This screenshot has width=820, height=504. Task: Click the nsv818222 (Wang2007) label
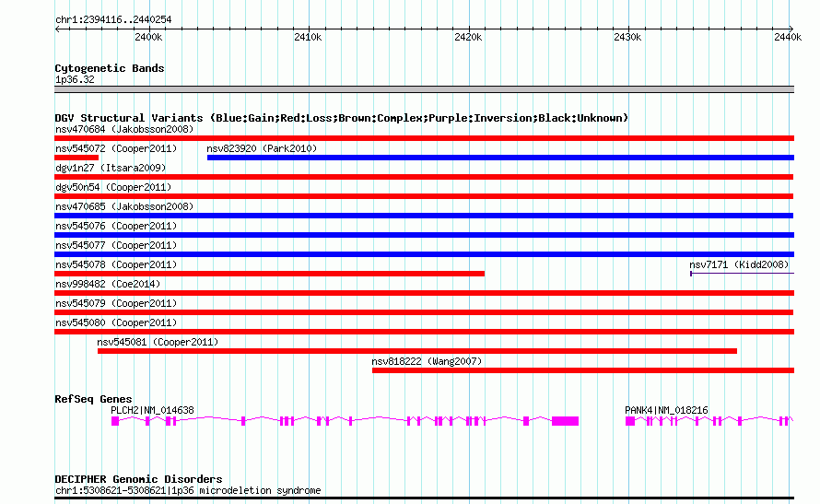pyautogui.click(x=427, y=361)
